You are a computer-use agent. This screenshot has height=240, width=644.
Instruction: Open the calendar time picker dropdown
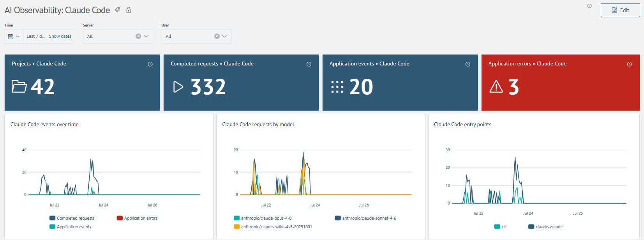14,36
